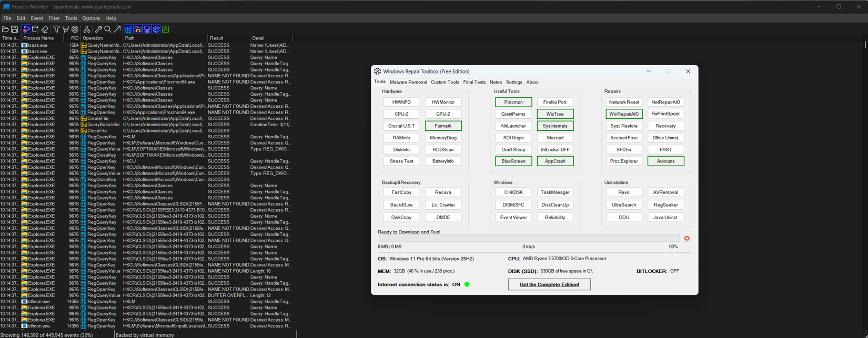Screen dimensions: 868x338
Task: Click the Operation column header
Action: (x=102, y=38)
